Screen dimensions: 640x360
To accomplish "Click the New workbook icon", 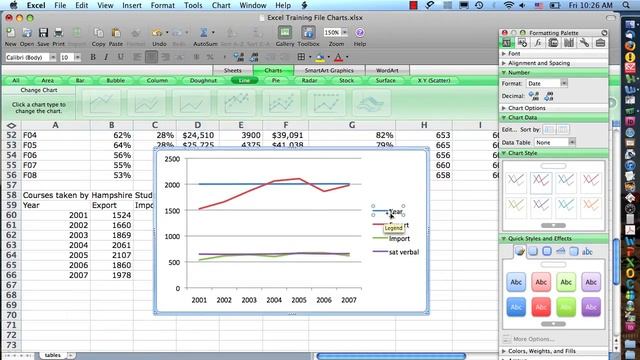I will tap(11, 33).
